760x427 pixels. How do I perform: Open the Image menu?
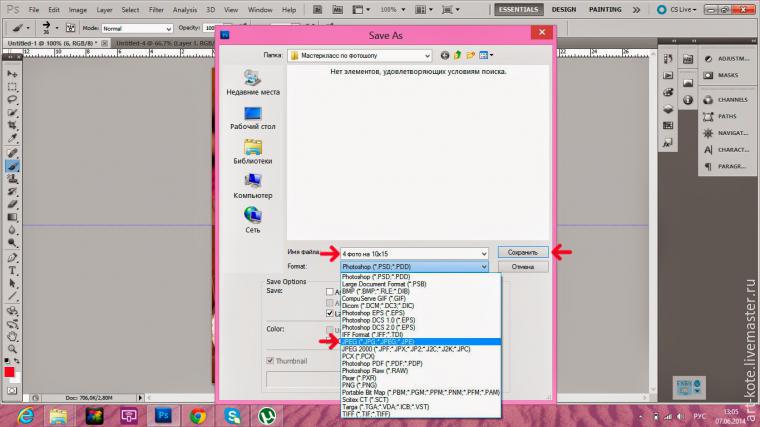(x=78, y=10)
